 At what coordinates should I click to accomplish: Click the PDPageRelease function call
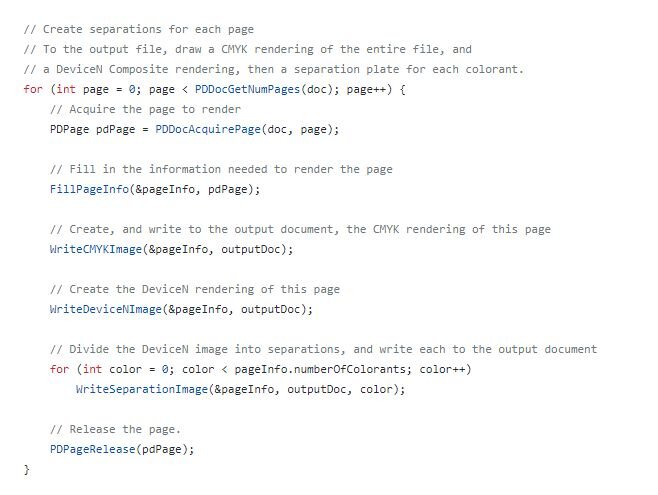(x=92, y=449)
